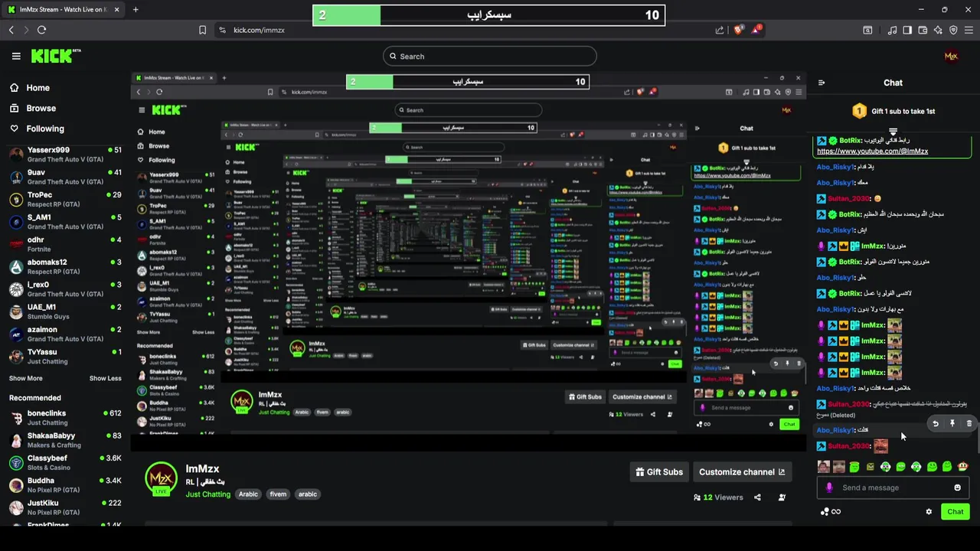
Task: Click the Gift Subs button
Action: tap(659, 472)
